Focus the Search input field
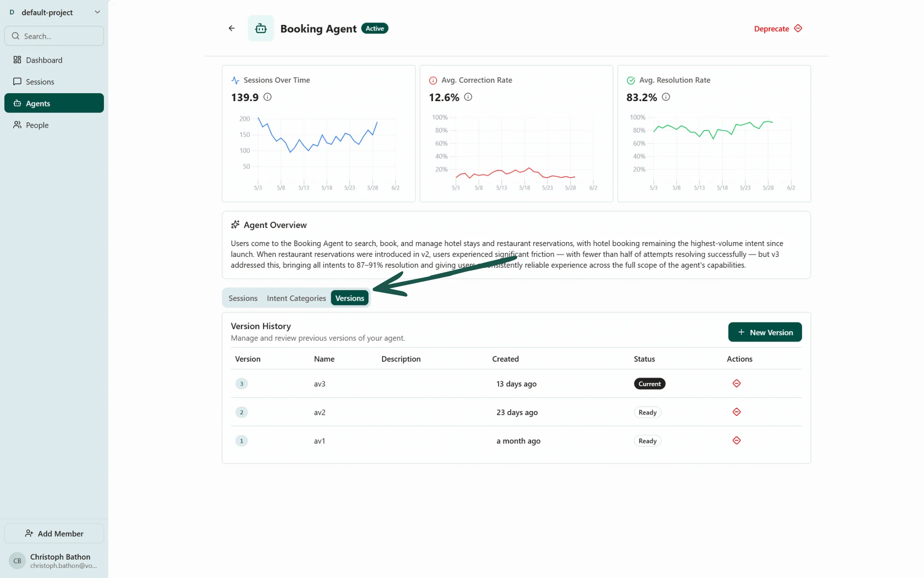The height and width of the screenshot is (578, 924). [54, 36]
